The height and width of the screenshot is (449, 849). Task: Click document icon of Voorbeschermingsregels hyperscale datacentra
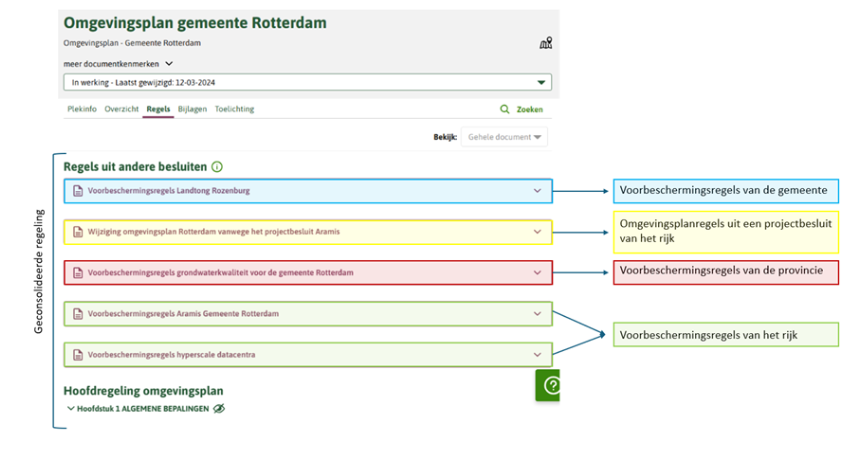point(79,354)
